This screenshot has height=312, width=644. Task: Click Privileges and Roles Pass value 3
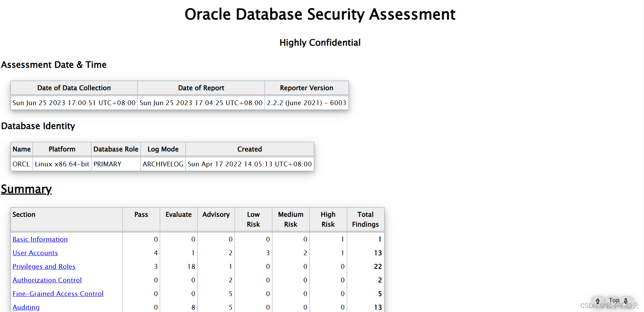[x=156, y=266]
